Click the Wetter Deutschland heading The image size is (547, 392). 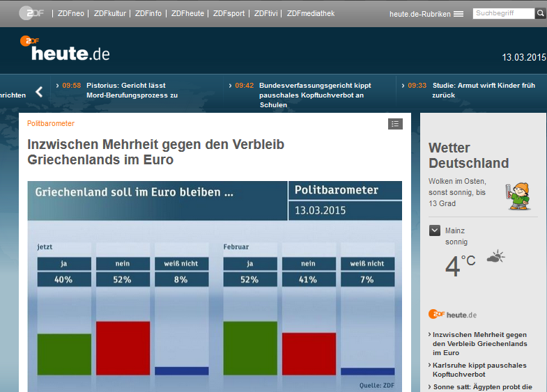[468, 155]
